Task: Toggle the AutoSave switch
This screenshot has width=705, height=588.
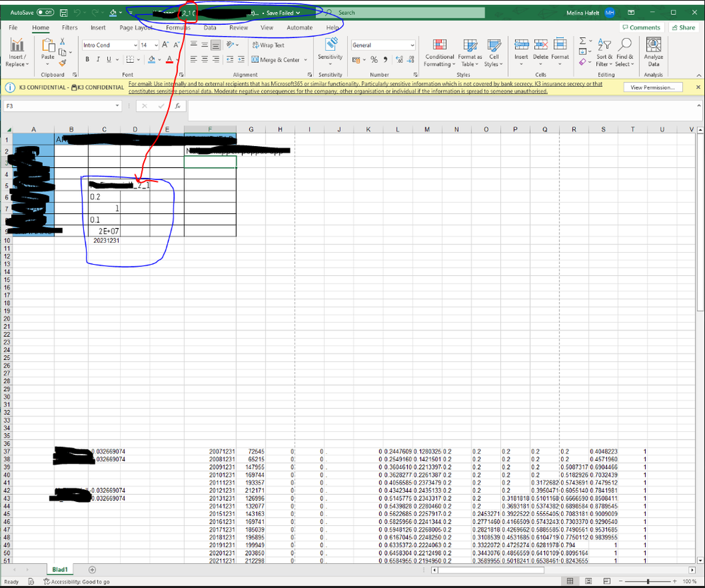Action: [x=45, y=13]
